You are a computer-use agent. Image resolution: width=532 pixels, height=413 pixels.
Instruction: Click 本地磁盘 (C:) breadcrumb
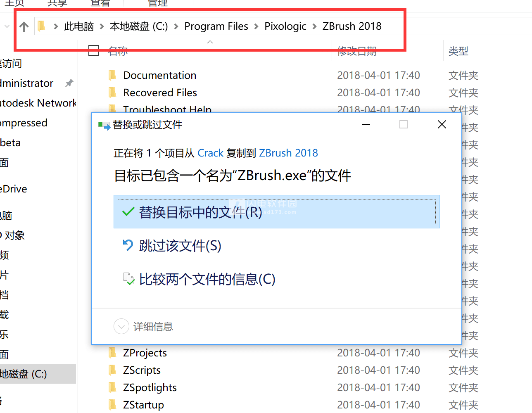tap(139, 26)
